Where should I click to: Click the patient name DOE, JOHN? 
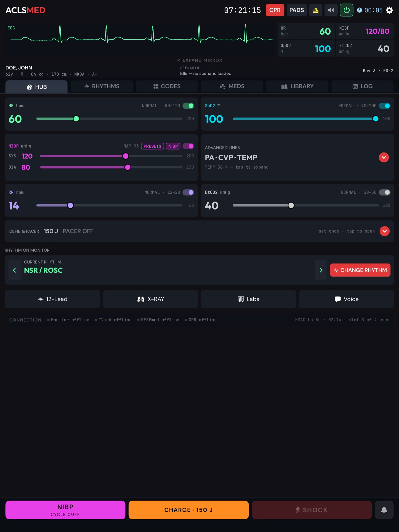click(x=19, y=68)
